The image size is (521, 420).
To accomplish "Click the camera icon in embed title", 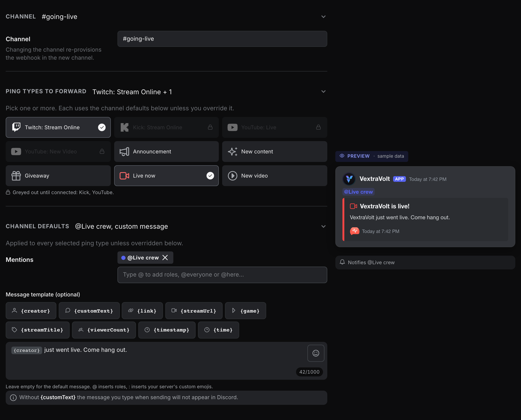I will coord(353,206).
